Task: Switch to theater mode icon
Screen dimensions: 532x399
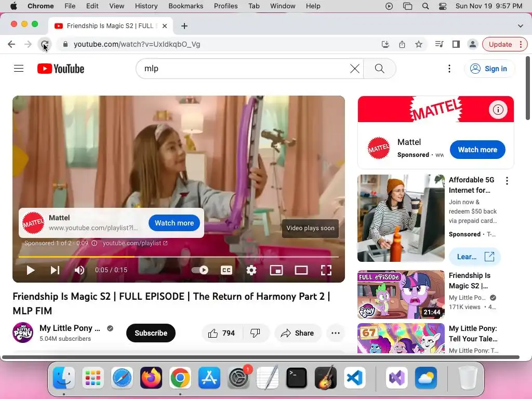Action: coord(301,270)
